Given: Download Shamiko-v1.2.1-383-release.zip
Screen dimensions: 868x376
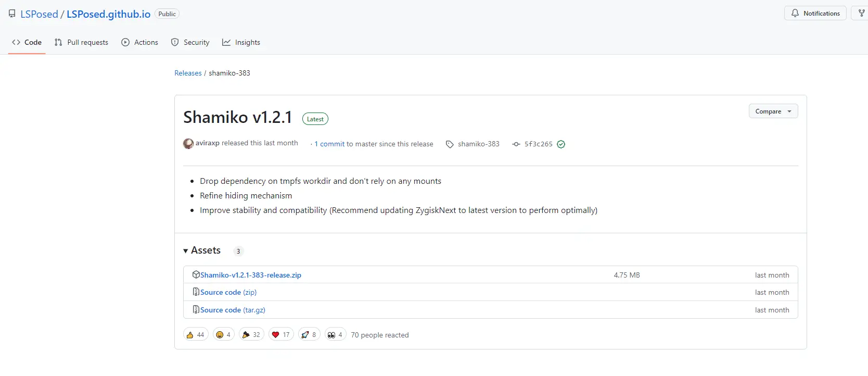Looking at the screenshot, I should [251, 275].
